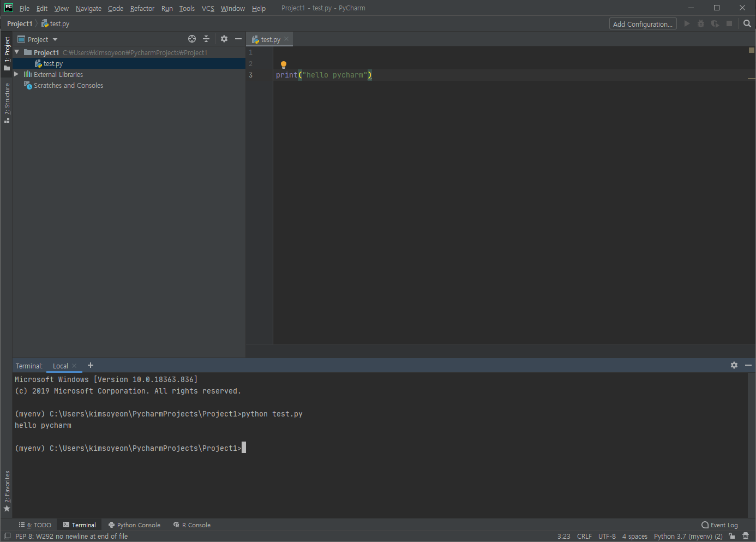756x542 pixels.
Task: Click the yellow intention lightbulb in editor
Action: point(284,64)
